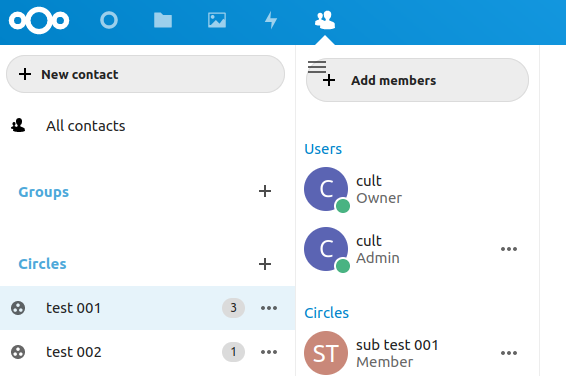Open the Activity lightning icon
This screenshot has width=566, height=376.
271,20
